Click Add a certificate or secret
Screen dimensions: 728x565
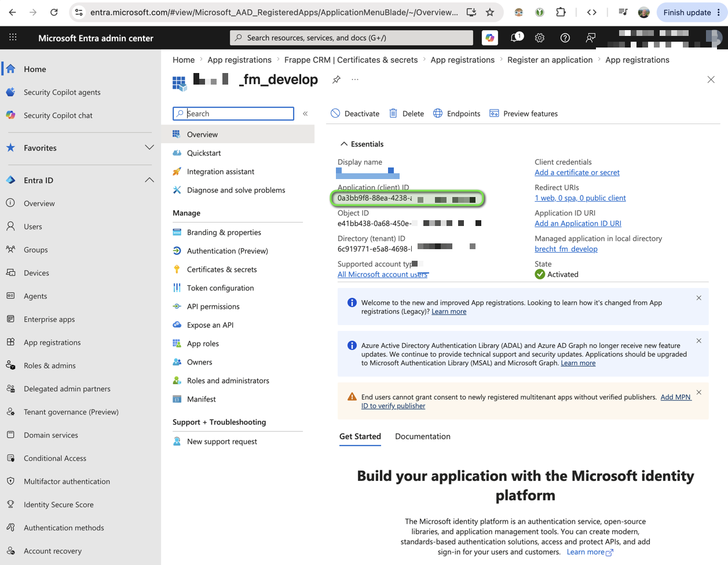(x=577, y=173)
